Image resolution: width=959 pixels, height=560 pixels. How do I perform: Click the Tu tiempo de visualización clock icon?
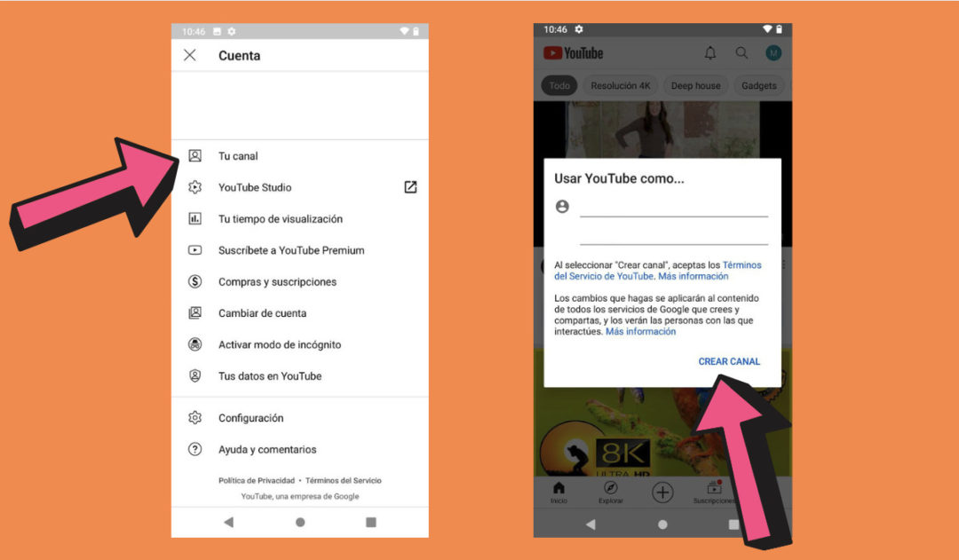(195, 218)
